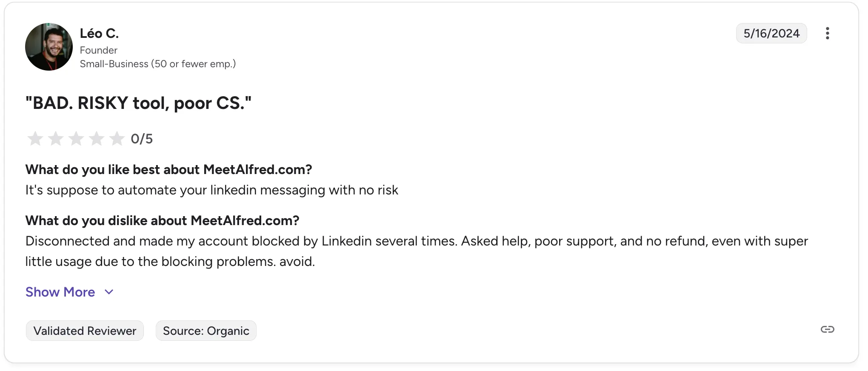Click the fourth rating star

click(x=97, y=139)
